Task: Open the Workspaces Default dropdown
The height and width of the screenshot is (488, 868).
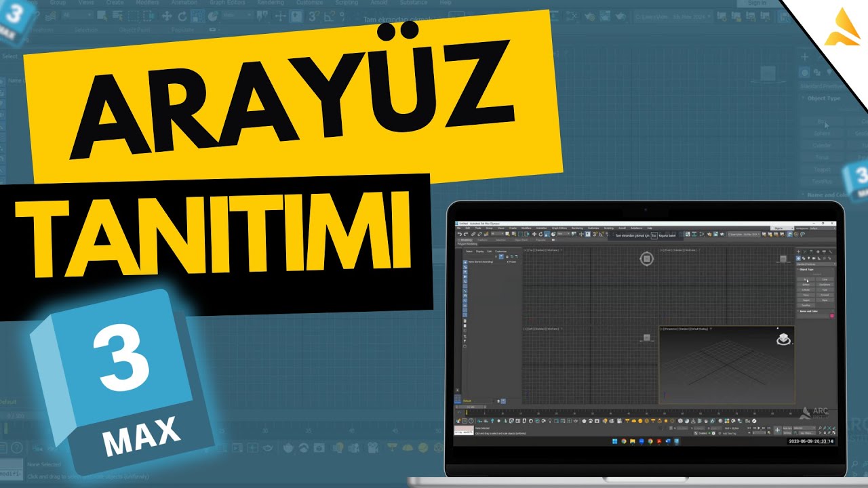Action: (823, 228)
